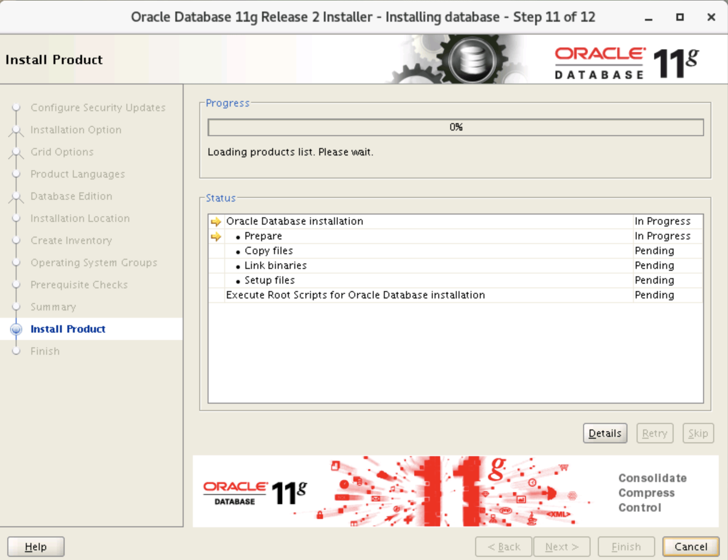
Task: Click the Finish step bullet icon
Action: [x=16, y=351]
